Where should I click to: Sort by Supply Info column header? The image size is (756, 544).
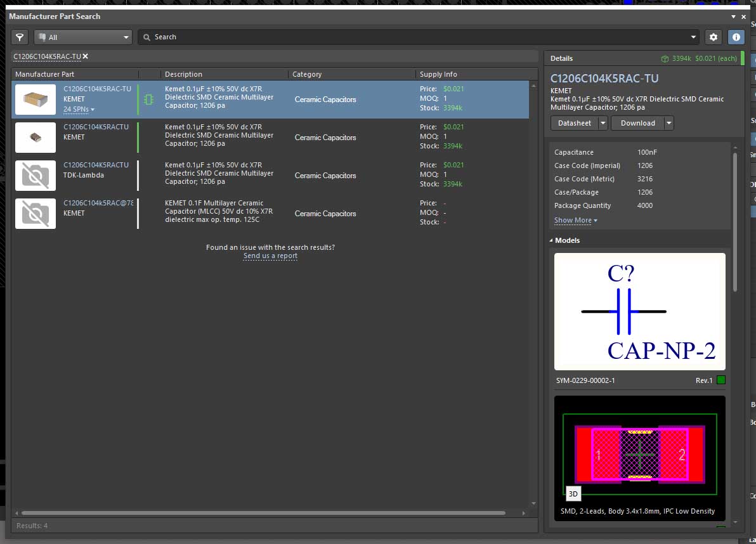coord(438,74)
